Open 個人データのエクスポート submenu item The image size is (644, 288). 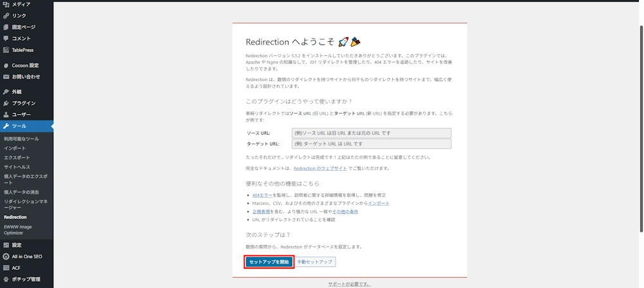(26, 180)
